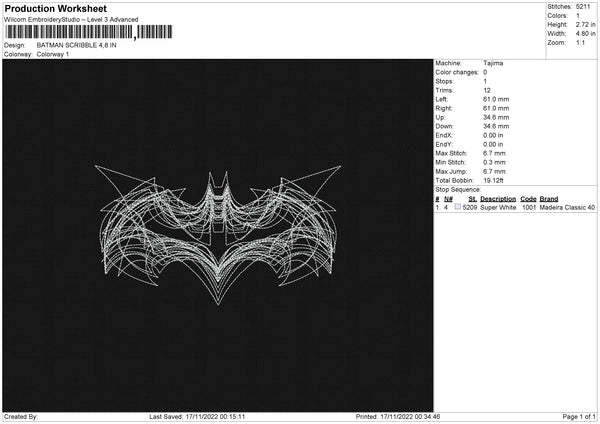Click the stitch count 5209 cell
The image size is (600, 424).
pos(470,207)
